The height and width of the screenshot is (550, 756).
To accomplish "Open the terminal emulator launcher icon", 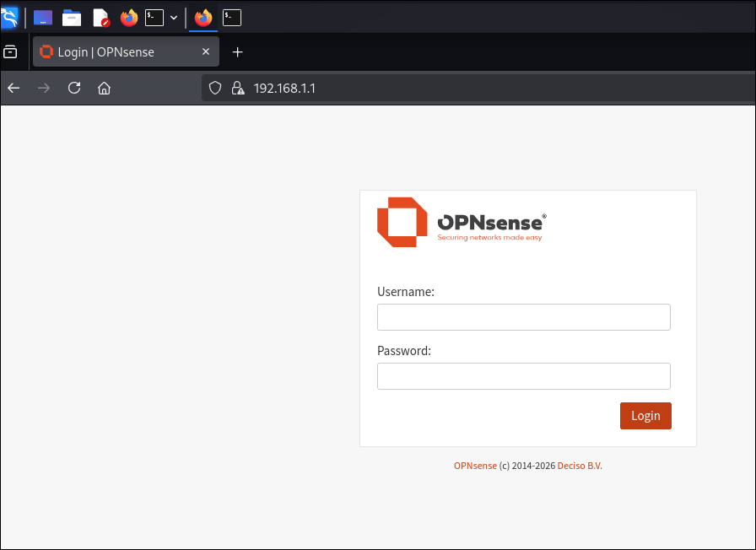I will (154, 18).
